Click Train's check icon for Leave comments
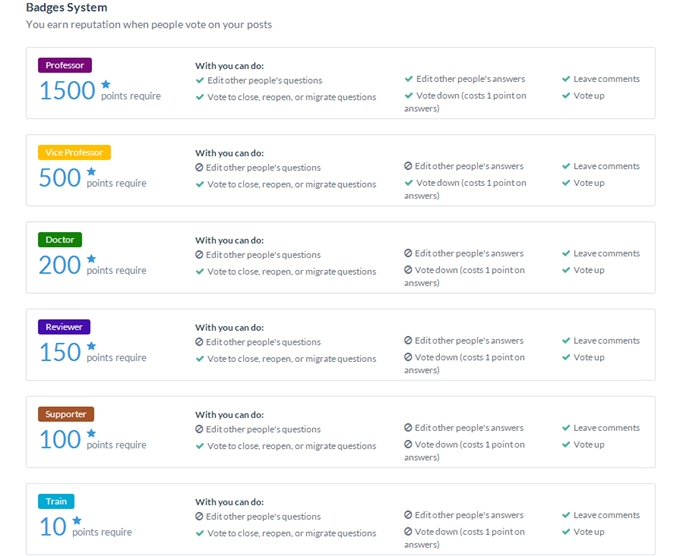 (x=566, y=515)
